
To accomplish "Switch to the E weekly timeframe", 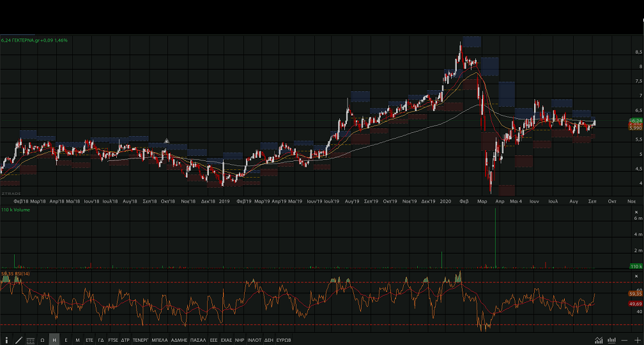I will coord(66,340).
